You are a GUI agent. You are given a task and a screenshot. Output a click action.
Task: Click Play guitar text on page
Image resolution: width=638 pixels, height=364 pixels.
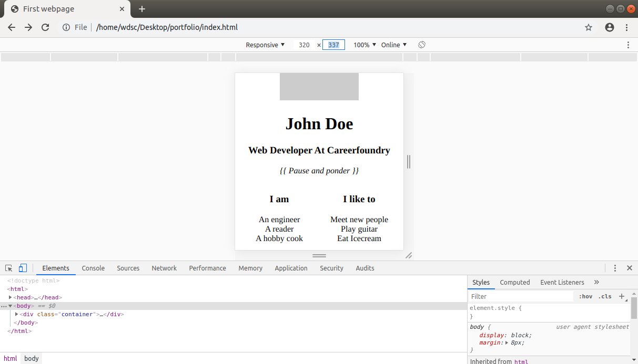(359, 229)
